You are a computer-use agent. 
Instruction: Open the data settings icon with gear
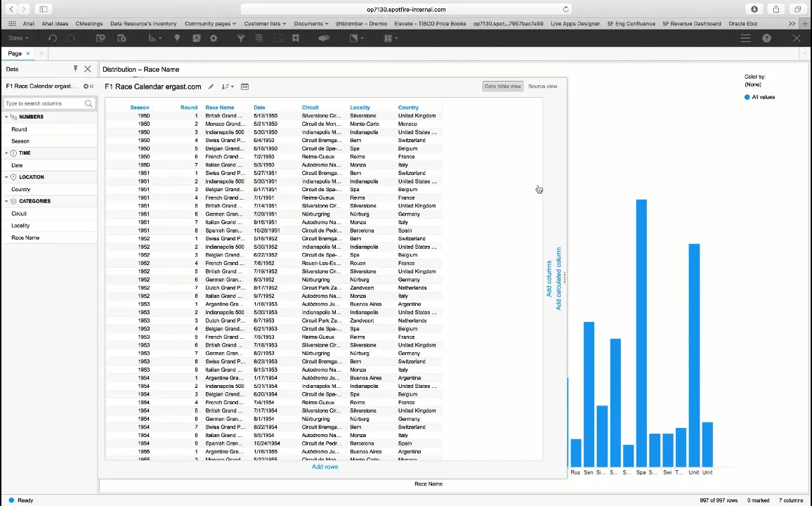122,39
